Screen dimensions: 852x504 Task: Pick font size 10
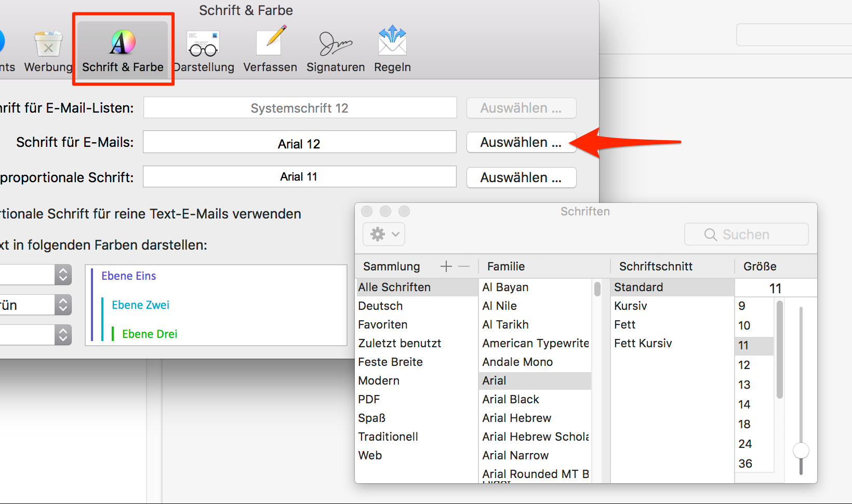754,325
